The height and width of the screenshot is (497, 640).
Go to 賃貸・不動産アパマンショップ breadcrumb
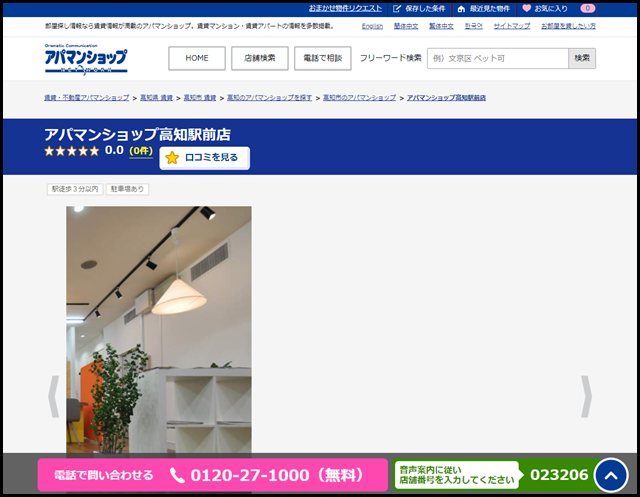[x=87, y=98]
